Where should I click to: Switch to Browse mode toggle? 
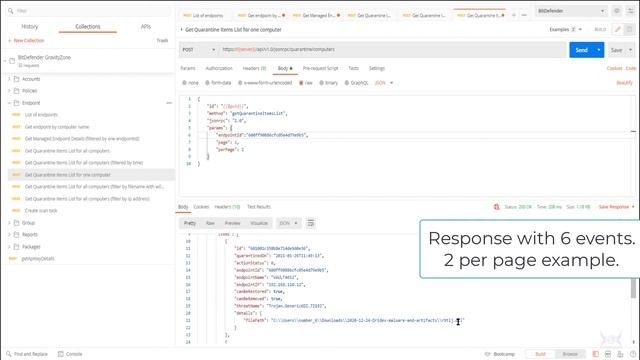570,354
